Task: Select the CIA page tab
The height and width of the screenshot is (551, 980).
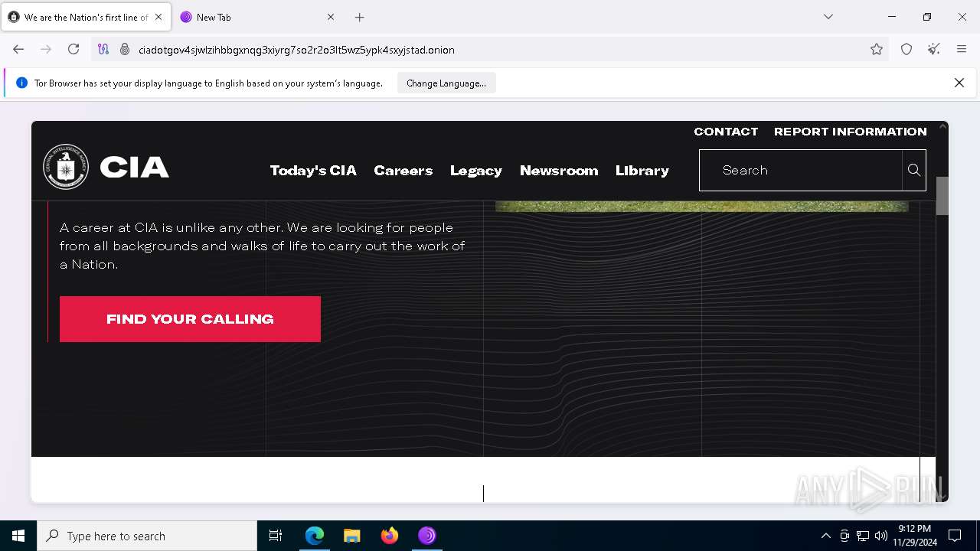Action: 86,17
